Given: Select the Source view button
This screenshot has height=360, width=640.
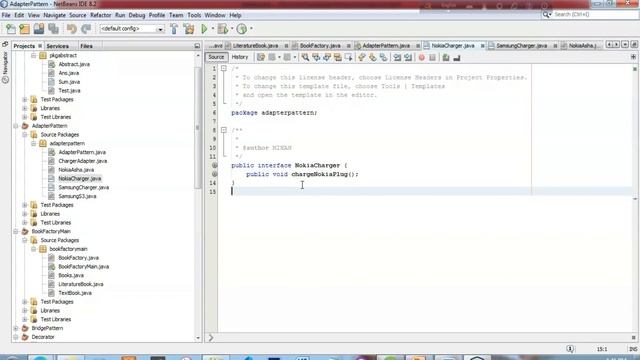Looking at the screenshot, I should [216, 57].
